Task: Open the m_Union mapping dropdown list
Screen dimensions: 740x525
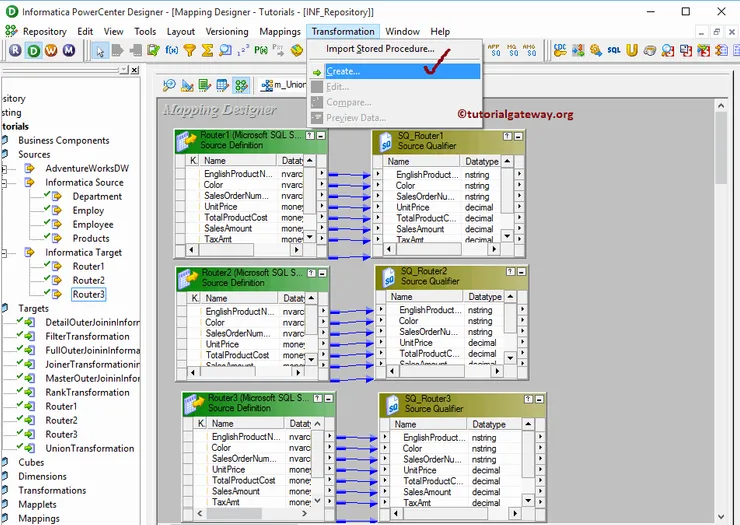Action: click(x=282, y=85)
